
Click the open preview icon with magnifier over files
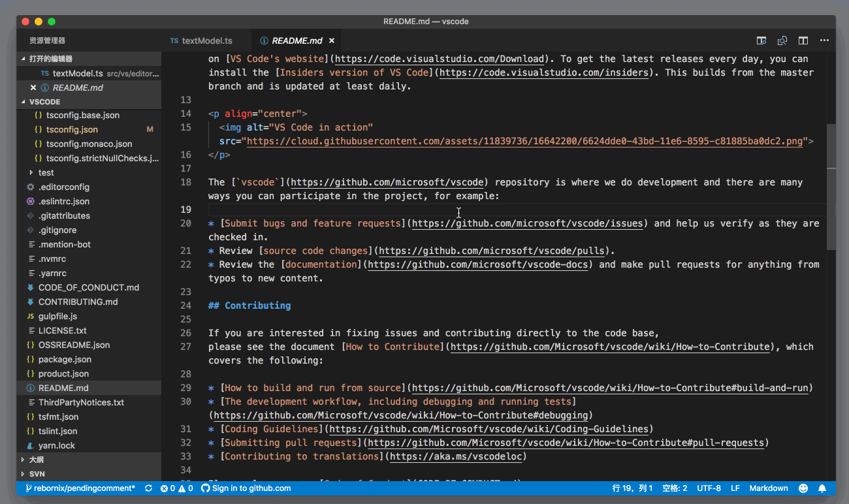pos(782,40)
